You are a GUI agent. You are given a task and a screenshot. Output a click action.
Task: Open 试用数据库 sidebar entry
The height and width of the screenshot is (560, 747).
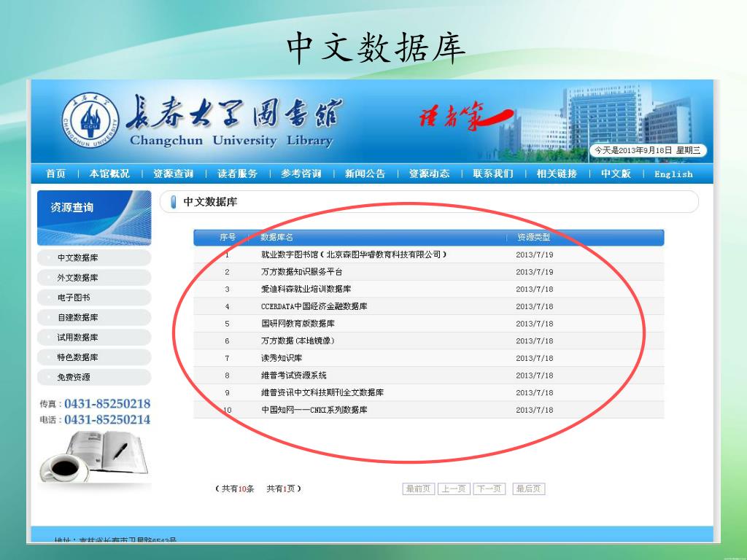coord(94,337)
